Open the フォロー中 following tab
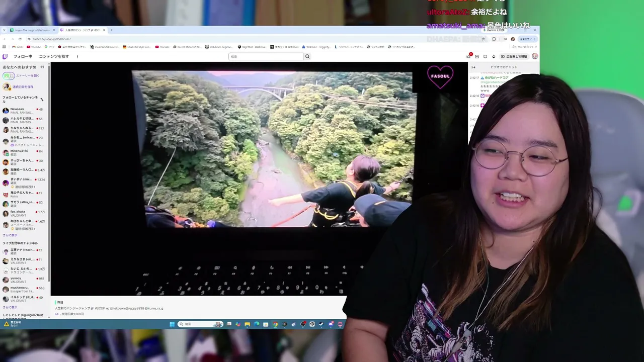Screen dimensions: 644x362 tap(23, 56)
